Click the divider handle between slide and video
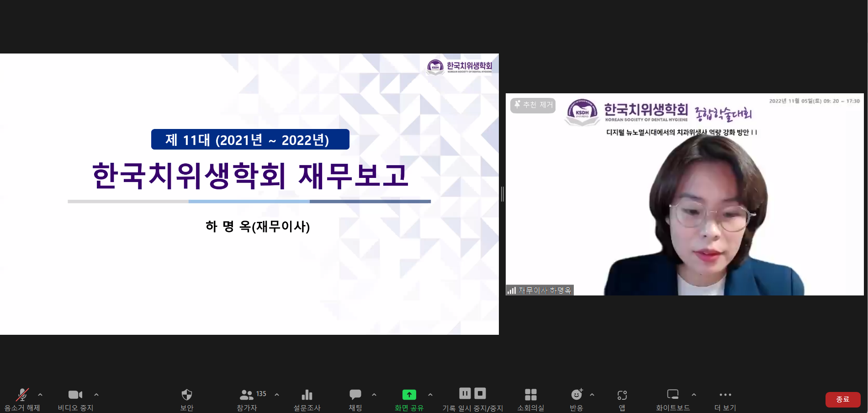This screenshot has height=413, width=868. [x=502, y=194]
